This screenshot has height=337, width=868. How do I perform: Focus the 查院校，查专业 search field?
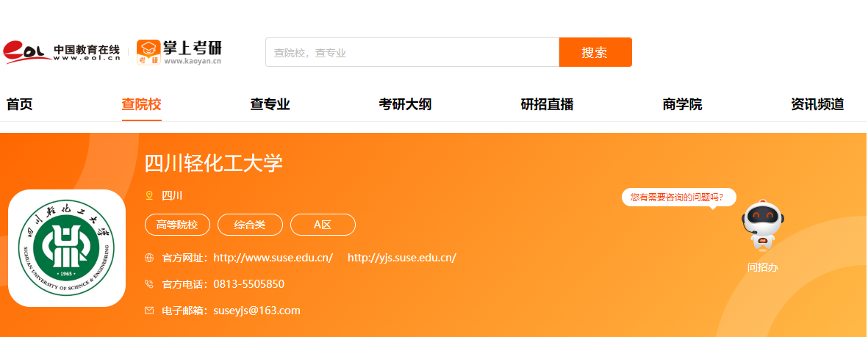tap(412, 52)
